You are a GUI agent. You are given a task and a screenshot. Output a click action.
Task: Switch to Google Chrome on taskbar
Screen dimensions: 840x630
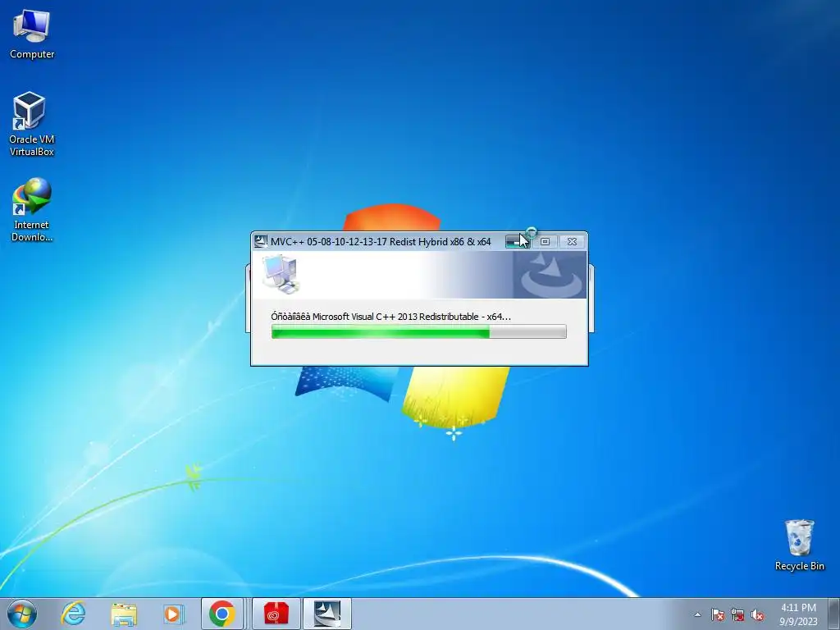pos(222,614)
